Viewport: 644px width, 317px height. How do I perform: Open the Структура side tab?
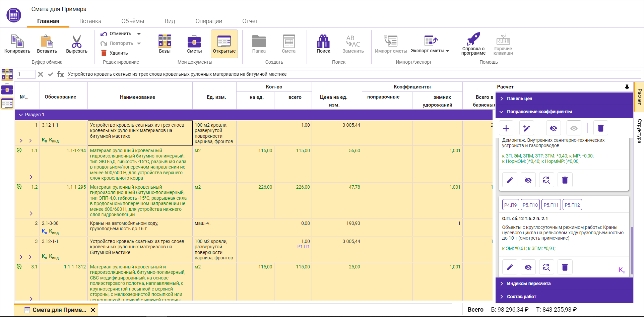(639, 131)
